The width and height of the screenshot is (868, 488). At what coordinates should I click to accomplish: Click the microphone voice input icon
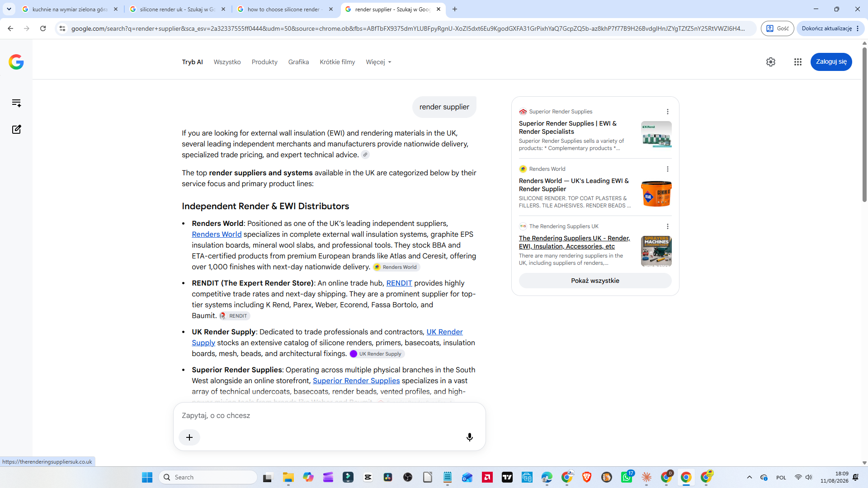tap(470, 437)
